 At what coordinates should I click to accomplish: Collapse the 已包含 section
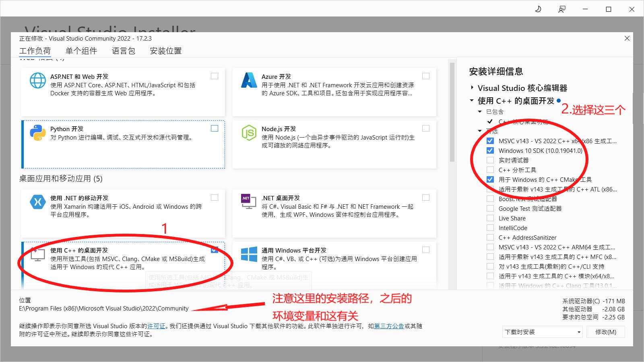480,111
